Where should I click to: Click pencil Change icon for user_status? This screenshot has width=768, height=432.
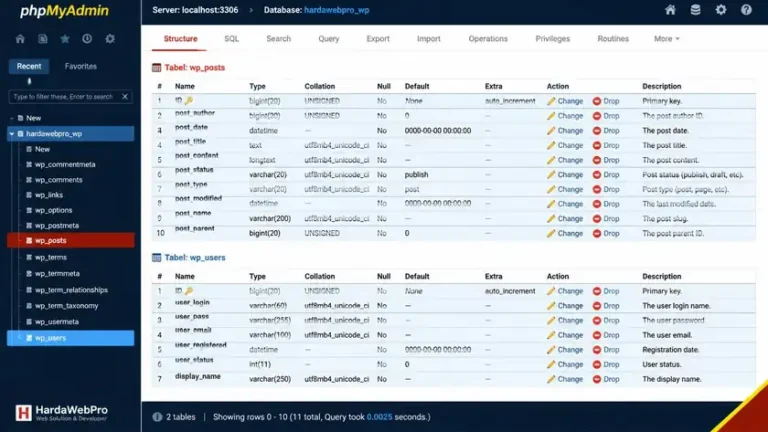point(551,364)
